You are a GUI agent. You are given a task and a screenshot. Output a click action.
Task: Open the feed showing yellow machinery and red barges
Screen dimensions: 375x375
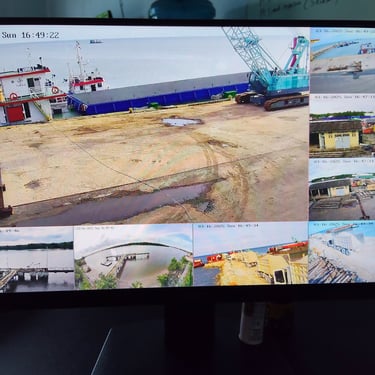tap(251, 254)
